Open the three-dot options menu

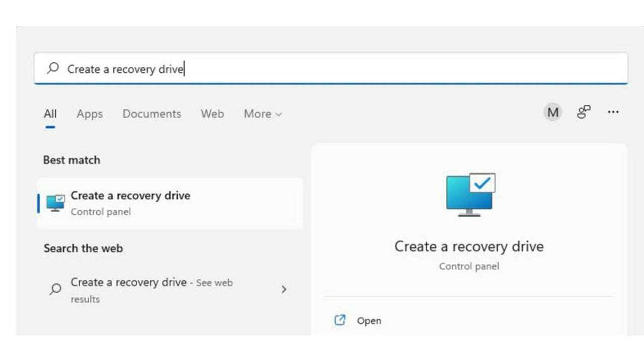[x=613, y=112]
